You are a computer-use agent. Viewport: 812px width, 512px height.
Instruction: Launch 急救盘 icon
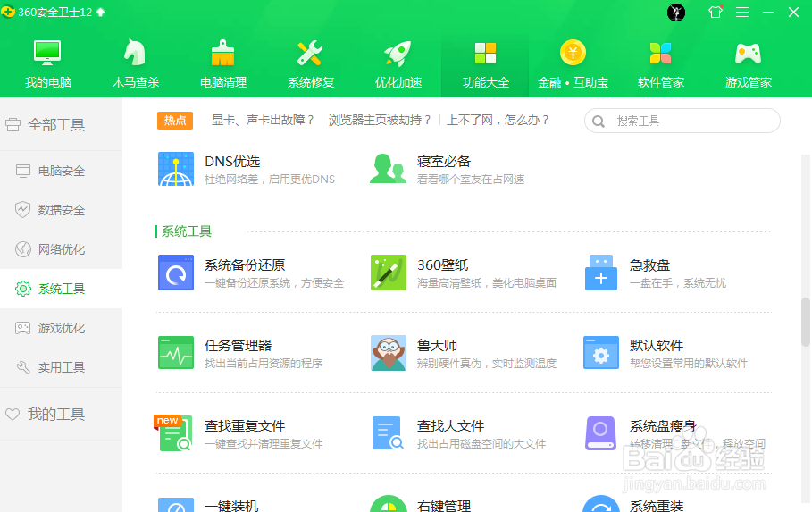(x=600, y=273)
